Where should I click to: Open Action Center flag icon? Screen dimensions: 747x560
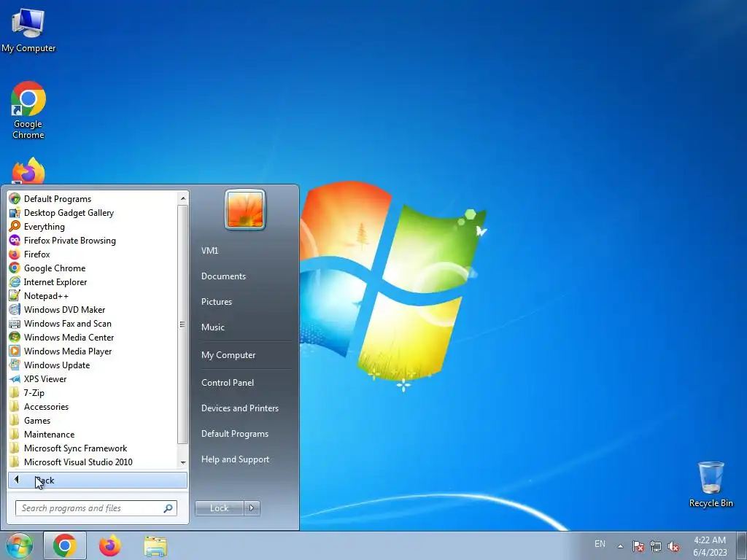[638, 546]
